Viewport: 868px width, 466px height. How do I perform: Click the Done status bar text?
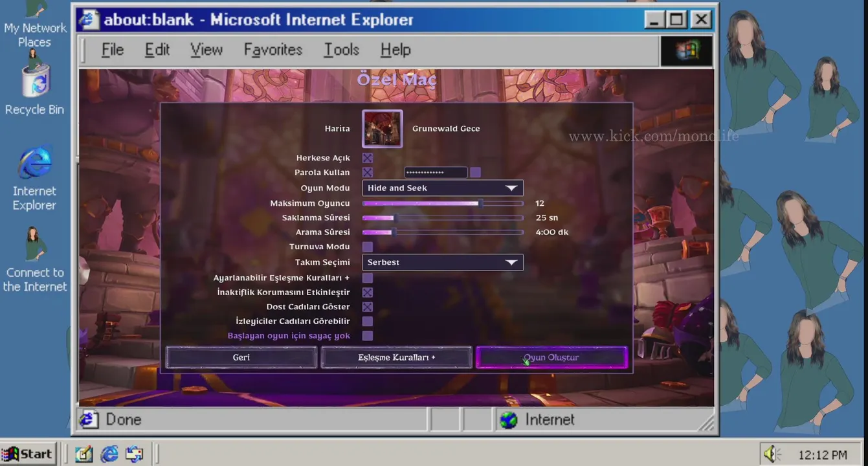[123, 420]
